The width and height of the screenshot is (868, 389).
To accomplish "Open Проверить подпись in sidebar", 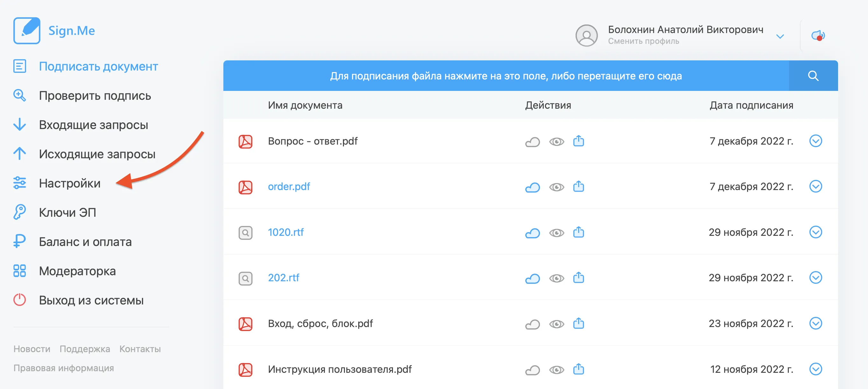I will tap(95, 96).
